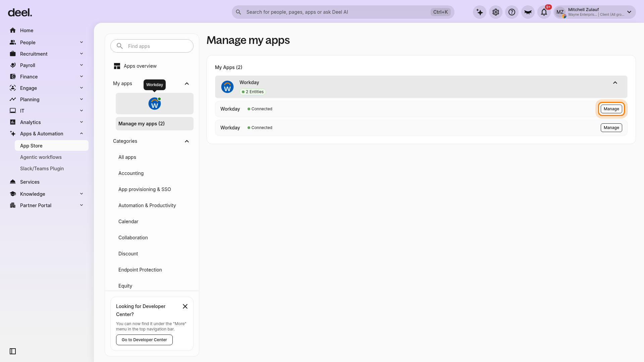Viewport: 644px width, 362px height.
Task: Click Manage button for second Workday row
Action: 611,128
